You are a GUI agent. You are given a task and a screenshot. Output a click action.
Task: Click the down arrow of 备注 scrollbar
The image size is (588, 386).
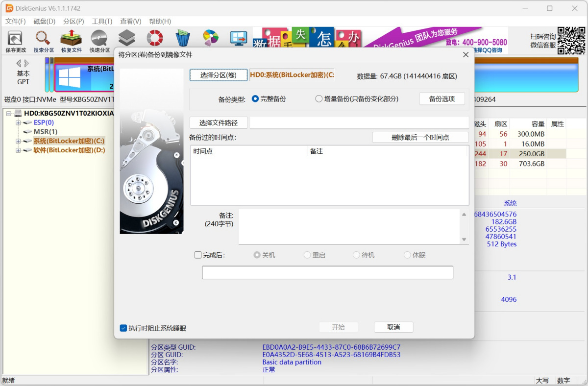464,239
